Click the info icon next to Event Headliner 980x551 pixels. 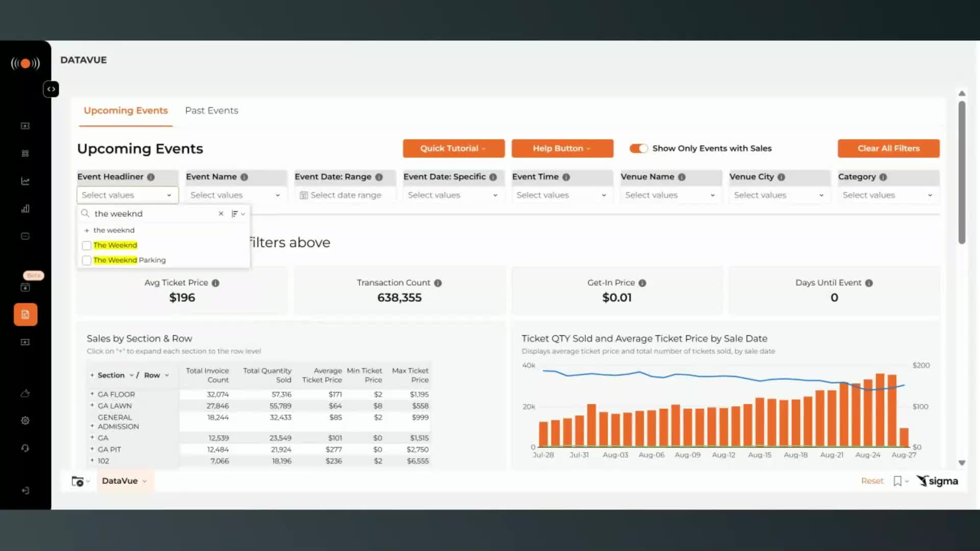coord(151,177)
